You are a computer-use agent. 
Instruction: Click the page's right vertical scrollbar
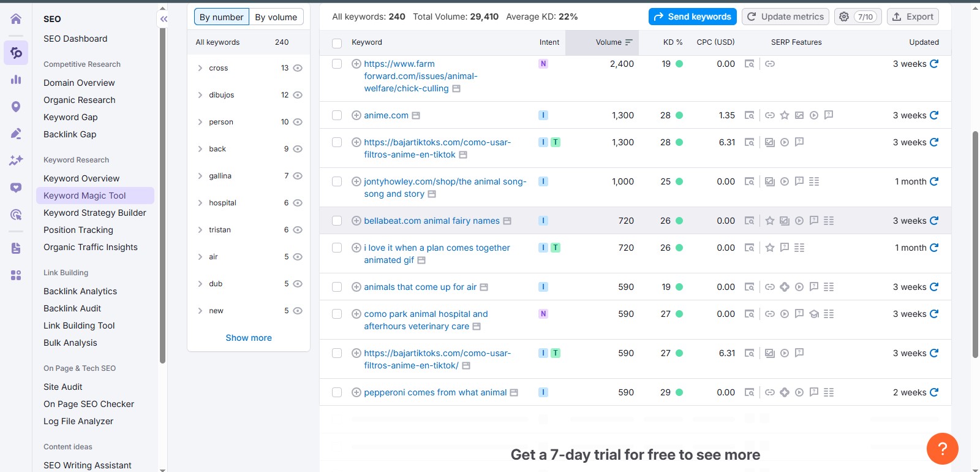975,245
